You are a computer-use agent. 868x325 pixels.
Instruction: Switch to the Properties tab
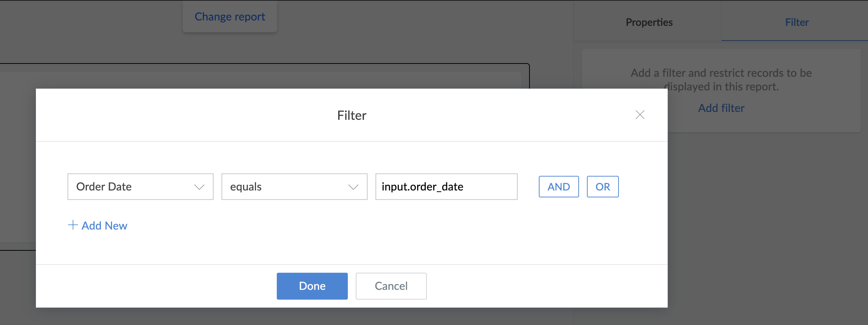pyautogui.click(x=649, y=22)
